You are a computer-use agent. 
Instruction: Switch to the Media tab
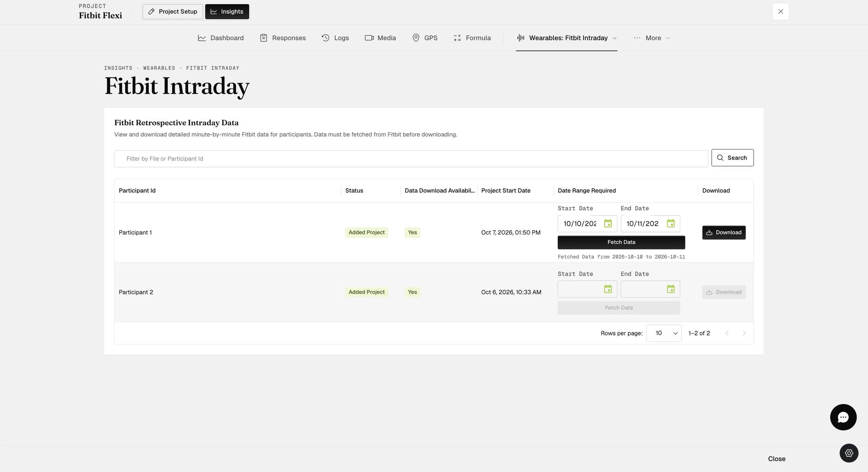pos(380,38)
